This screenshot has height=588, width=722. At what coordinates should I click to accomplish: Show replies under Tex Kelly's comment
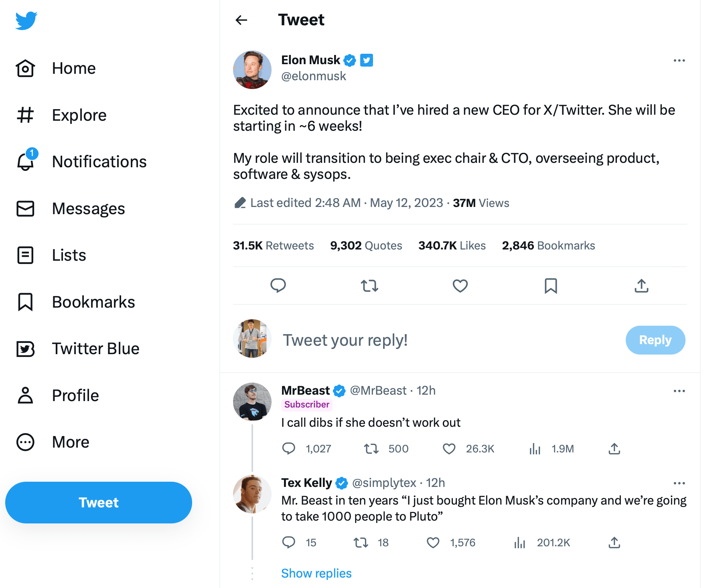point(316,573)
